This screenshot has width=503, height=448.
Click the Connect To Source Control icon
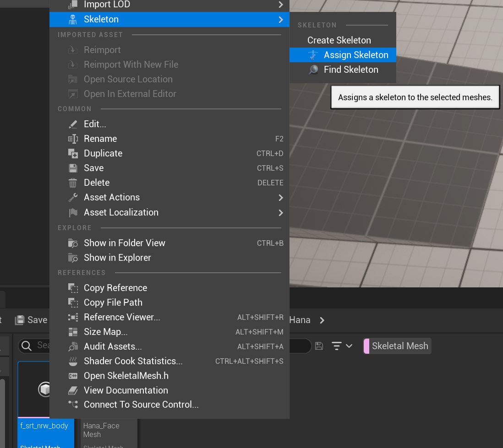click(73, 405)
